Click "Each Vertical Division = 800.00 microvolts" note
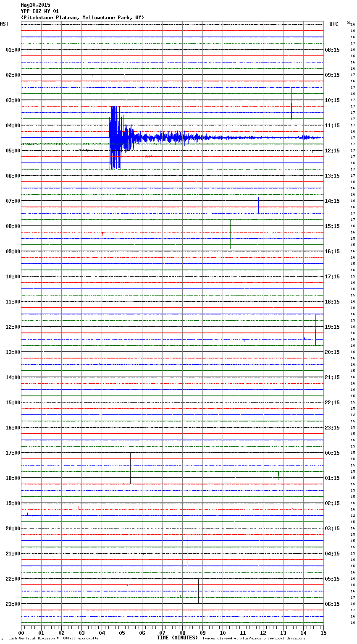 (54, 639)
